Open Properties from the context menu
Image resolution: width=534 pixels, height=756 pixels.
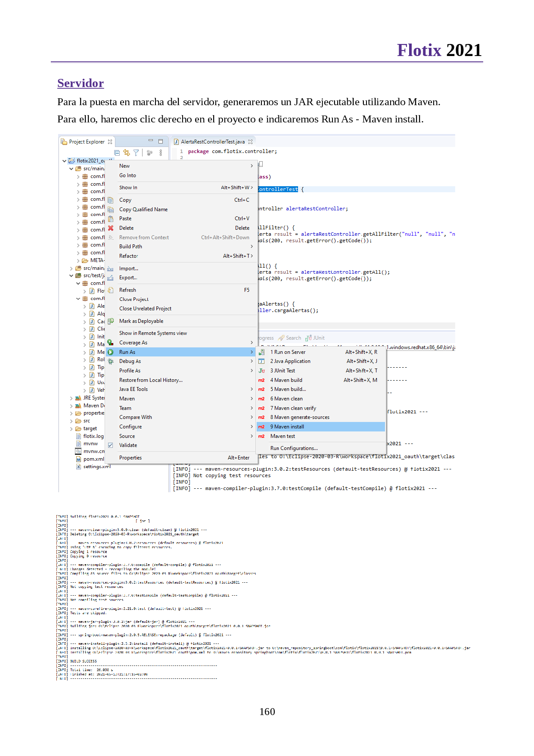(182, 458)
